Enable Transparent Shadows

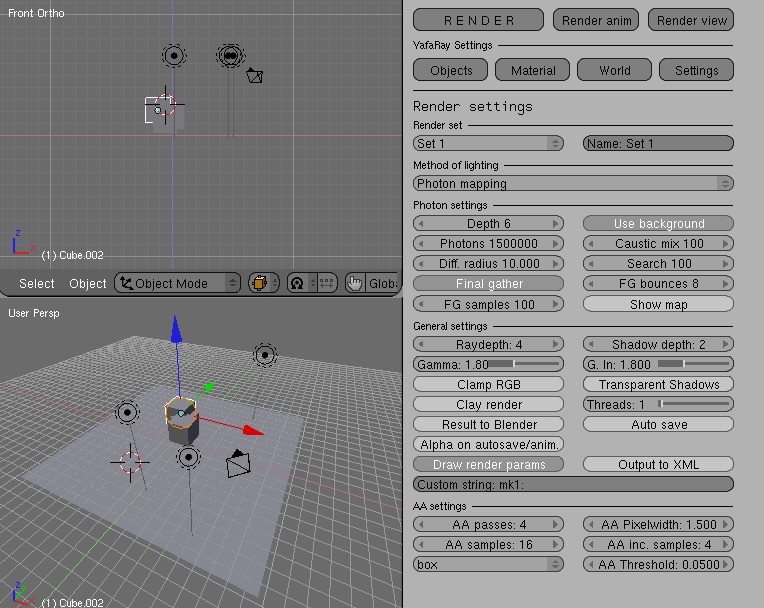pos(658,384)
